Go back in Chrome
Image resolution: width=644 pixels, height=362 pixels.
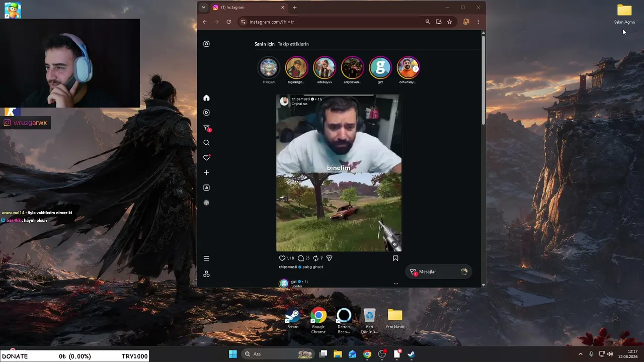click(205, 22)
